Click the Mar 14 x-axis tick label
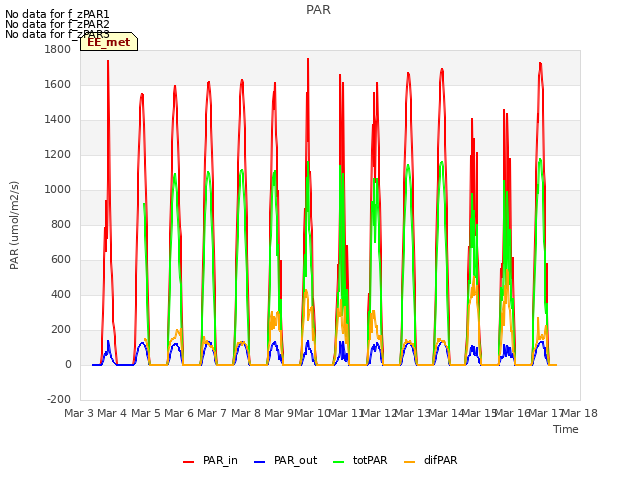The width and height of the screenshot is (640, 480). [x=446, y=413]
